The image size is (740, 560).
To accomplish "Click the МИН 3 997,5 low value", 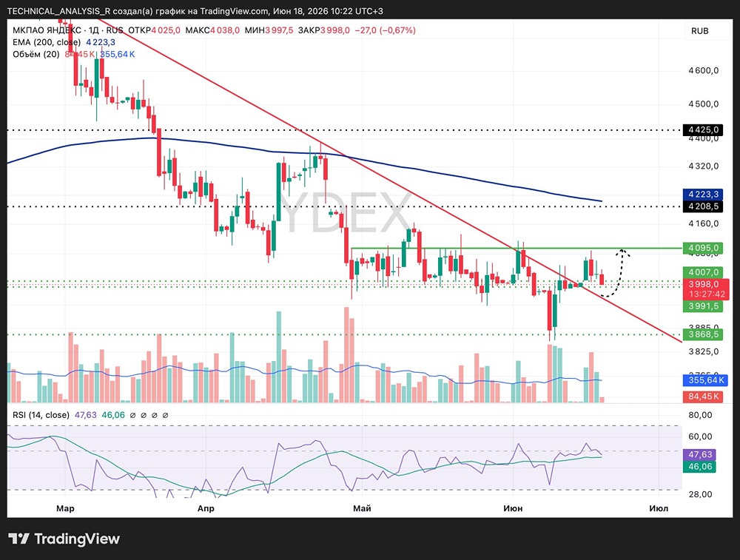I will pos(269,30).
